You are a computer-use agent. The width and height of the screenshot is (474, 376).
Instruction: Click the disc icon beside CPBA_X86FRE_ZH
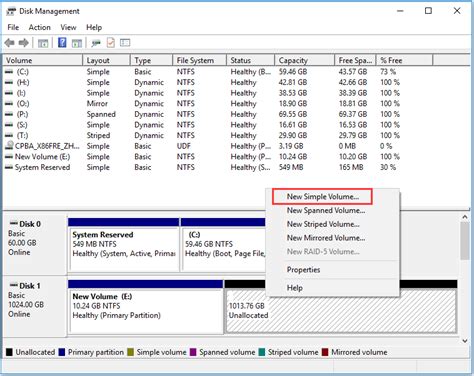point(9,145)
